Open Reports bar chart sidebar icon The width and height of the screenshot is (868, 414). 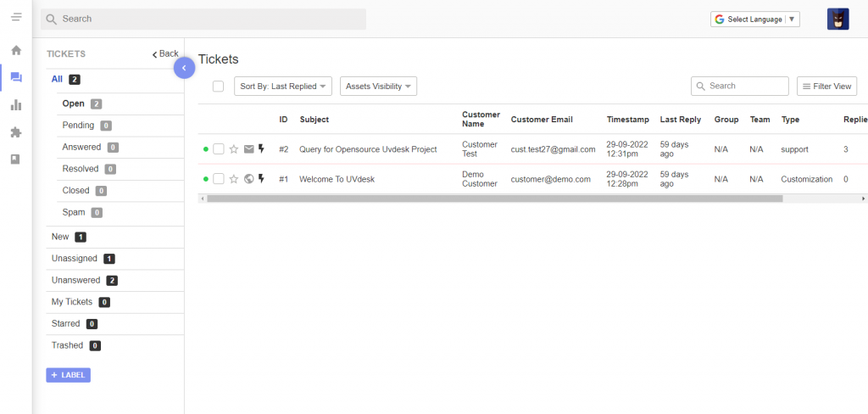(x=16, y=105)
